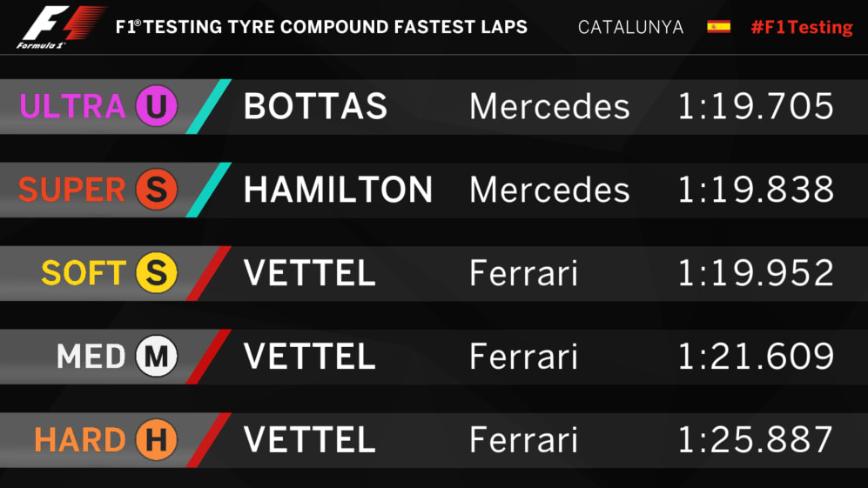Click the red Supersoft S tyre icon
868x488 pixels.
click(x=157, y=191)
